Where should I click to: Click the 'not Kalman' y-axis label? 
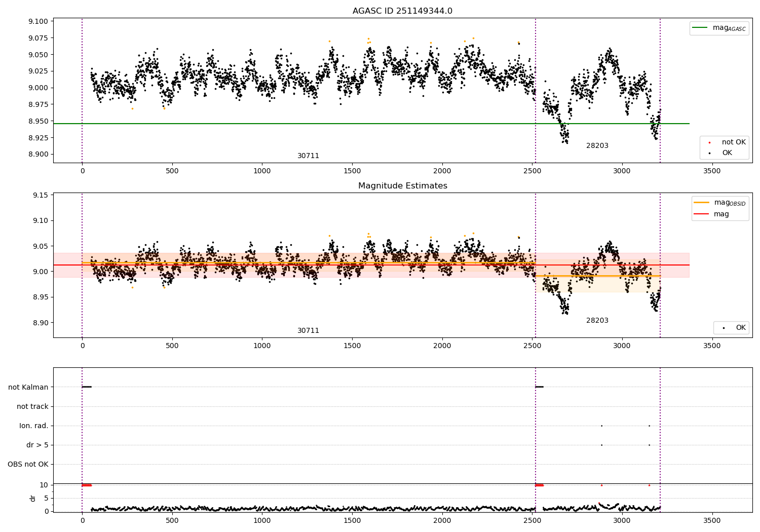click(28, 387)
